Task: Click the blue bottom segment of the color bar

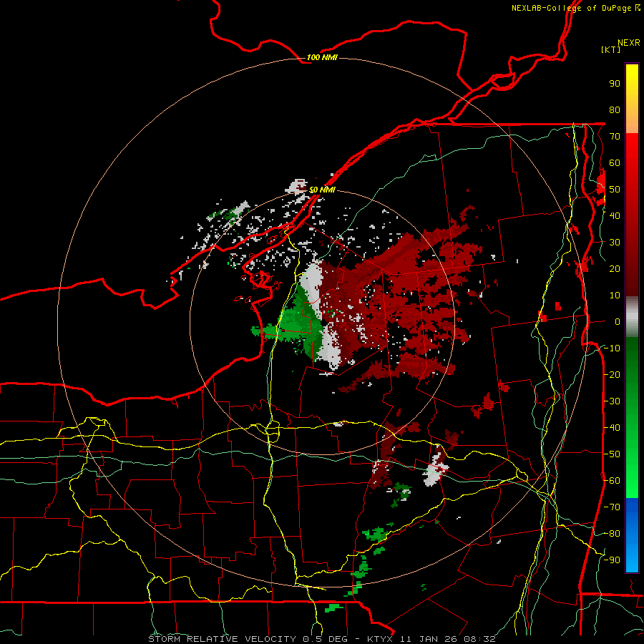Action: 632,535
